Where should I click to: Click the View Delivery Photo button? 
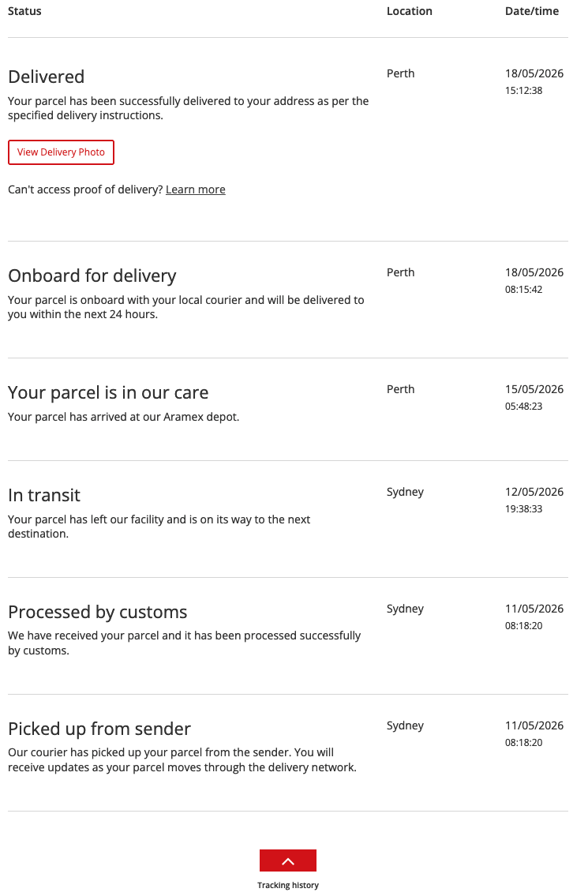tap(61, 152)
